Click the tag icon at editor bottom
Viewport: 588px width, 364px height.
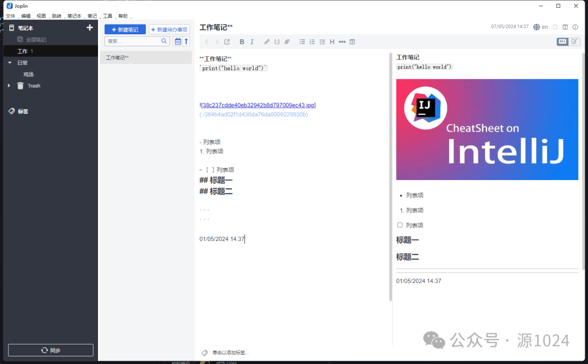[204, 353]
